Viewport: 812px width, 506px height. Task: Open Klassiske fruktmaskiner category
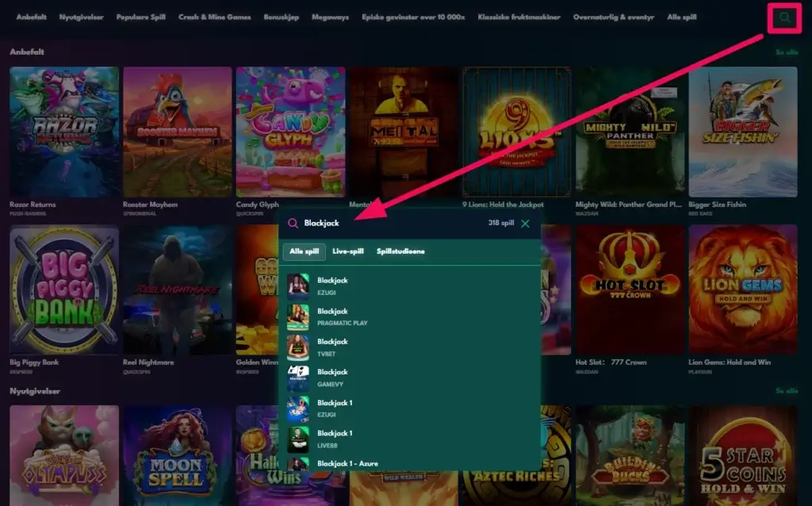pyautogui.click(x=519, y=17)
